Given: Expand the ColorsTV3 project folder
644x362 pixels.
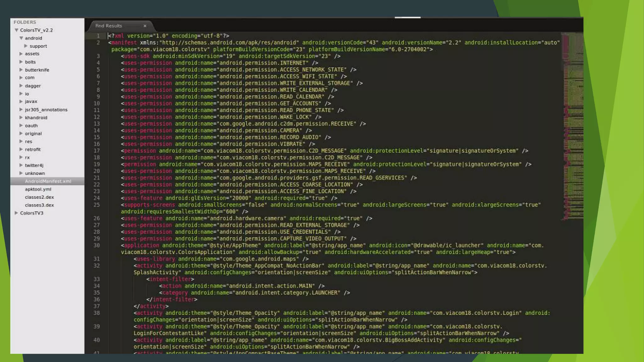Looking at the screenshot, I should point(16,213).
